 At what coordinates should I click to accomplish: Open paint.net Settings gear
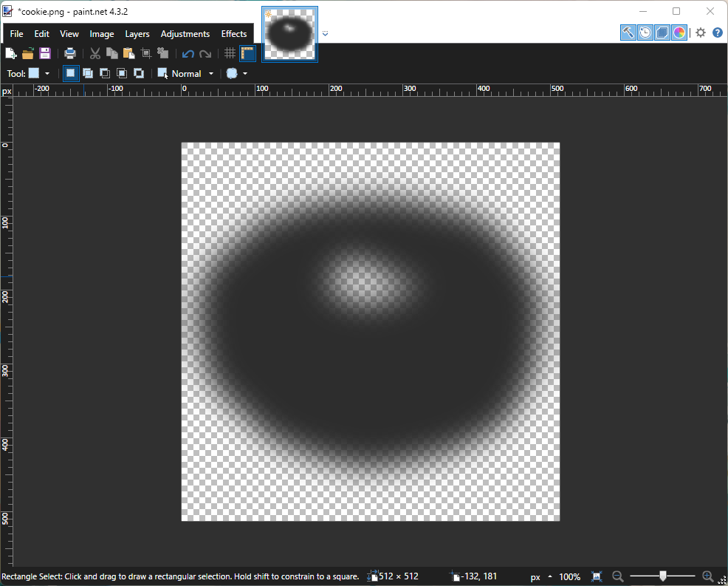(701, 33)
